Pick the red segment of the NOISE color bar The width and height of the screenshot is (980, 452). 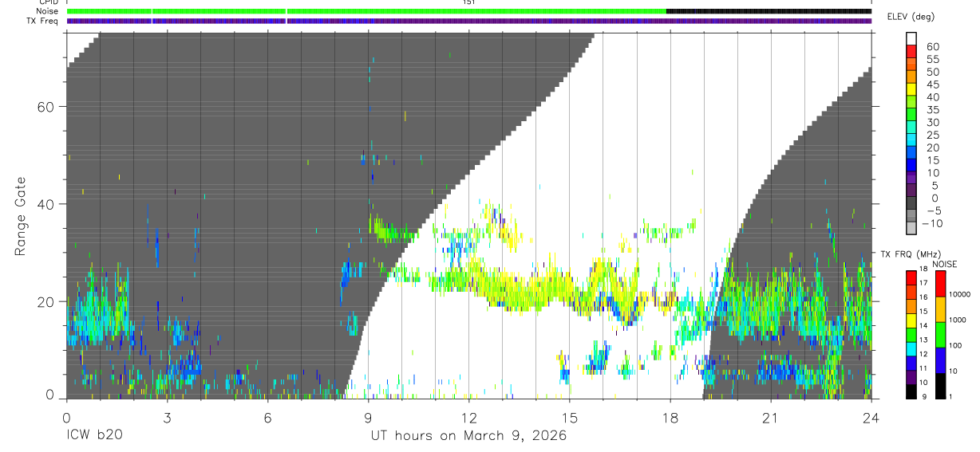coord(939,283)
